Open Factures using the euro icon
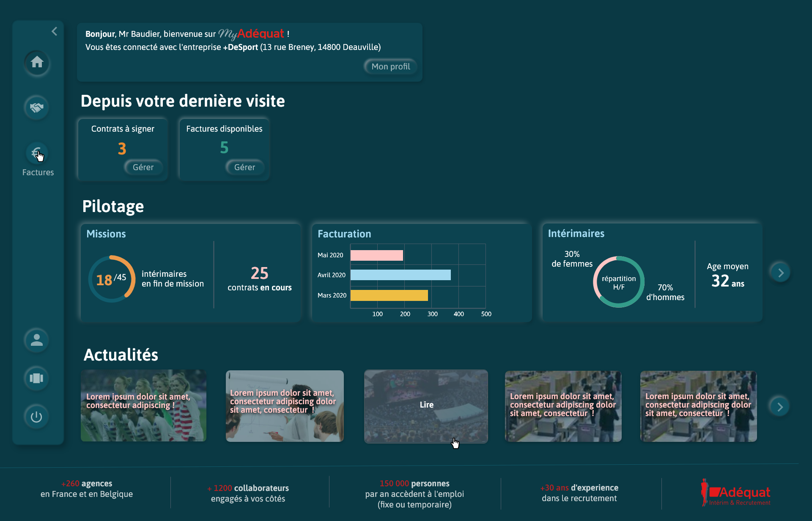This screenshot has height=521, width=812. 37,153
